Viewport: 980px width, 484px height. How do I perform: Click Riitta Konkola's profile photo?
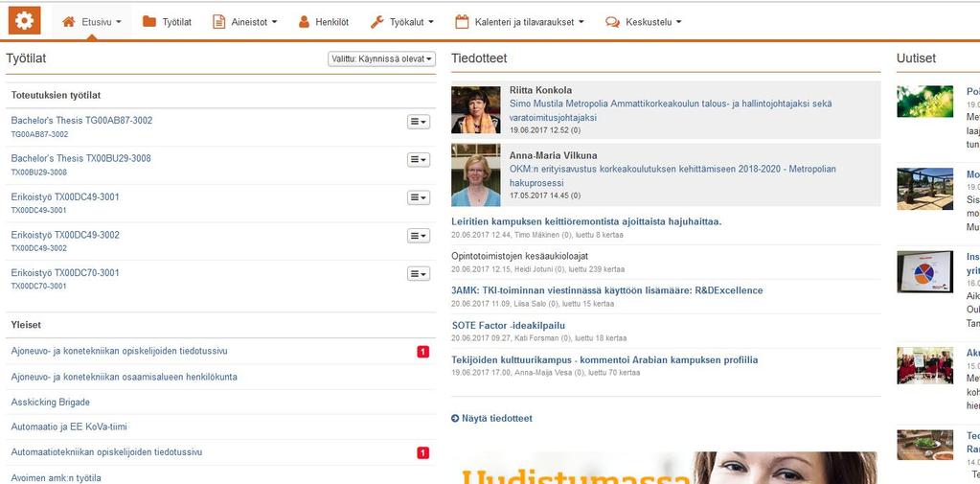pos(475,109)
